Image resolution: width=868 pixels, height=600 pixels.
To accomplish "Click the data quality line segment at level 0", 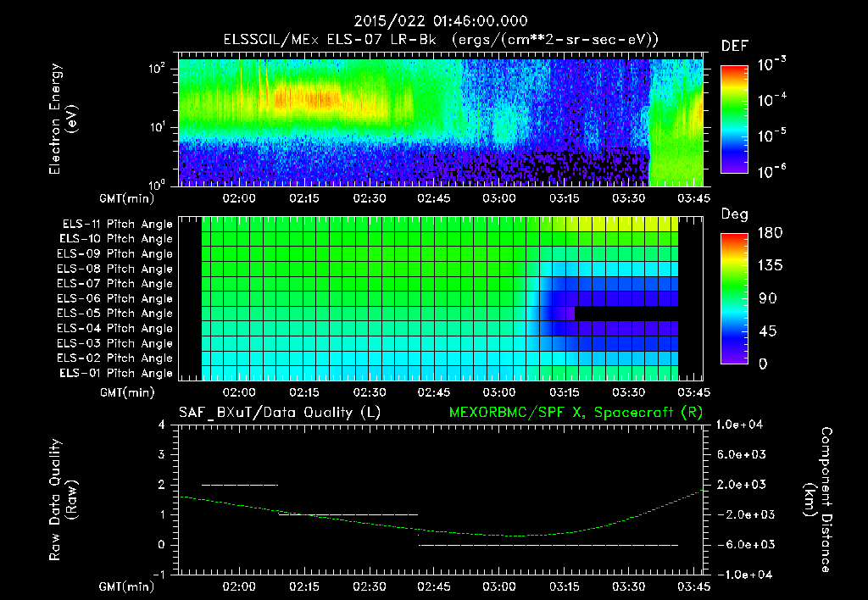I will pos(548,545).
